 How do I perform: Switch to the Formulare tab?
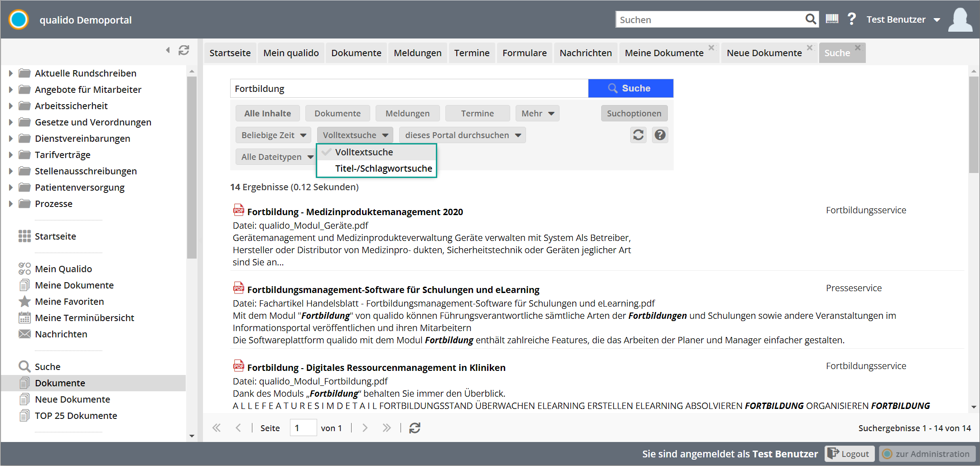pos(525,53)
